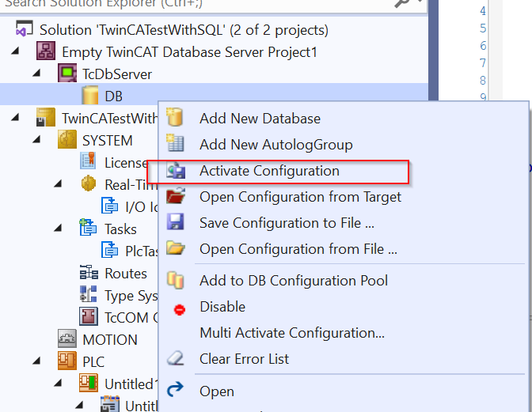Click the red Disable icon
Viewport: 532px width, 412px height.
click(180, 309)
